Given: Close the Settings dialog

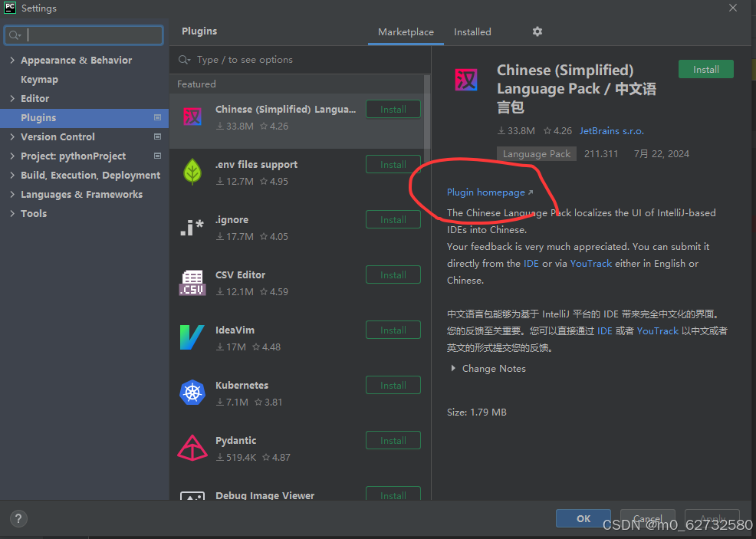Looking at the screenshot, I should [x=733, y=8].
